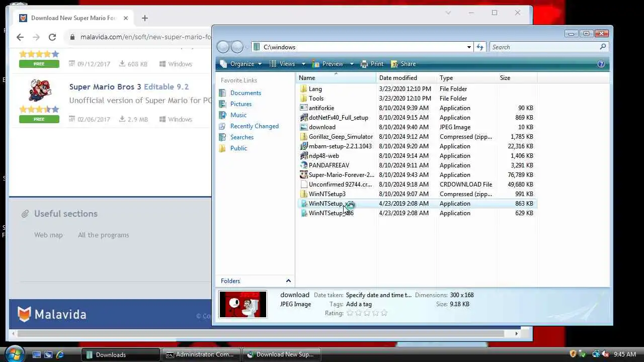The width and height of the screenshot is (644, 362).
Task: Sort by the Date modified column header
Action: coord(406,78)
